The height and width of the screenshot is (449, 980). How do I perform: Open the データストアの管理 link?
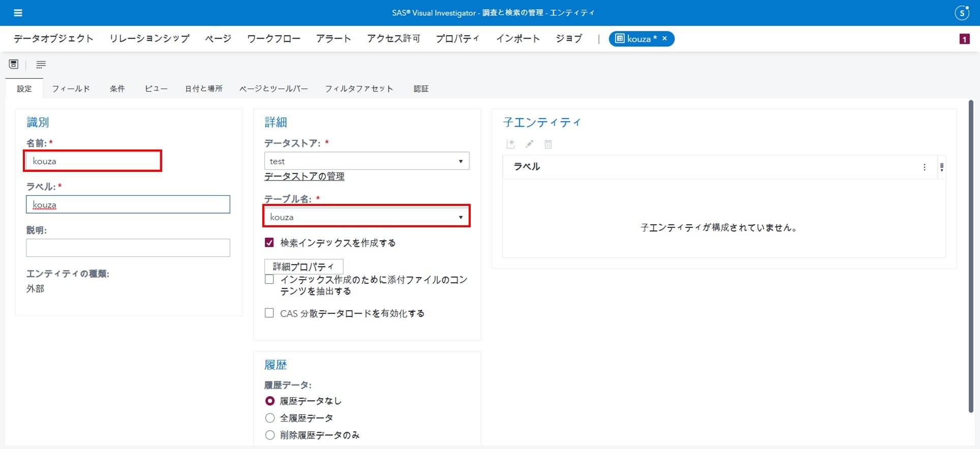point(304,176)
